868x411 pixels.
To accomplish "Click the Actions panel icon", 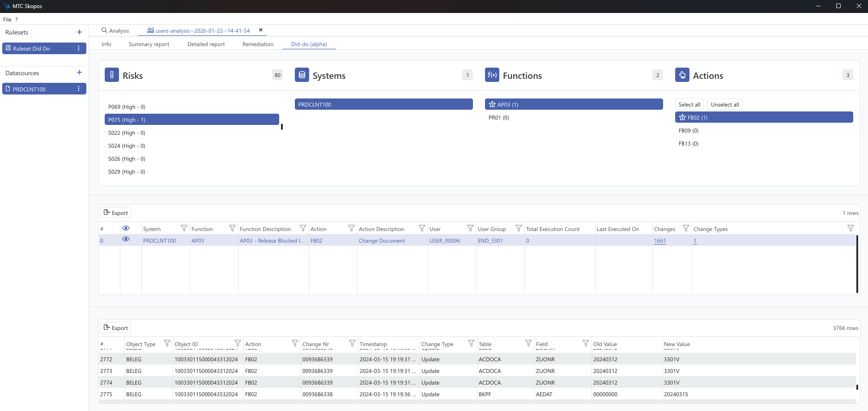I will (x=682, y=75).
